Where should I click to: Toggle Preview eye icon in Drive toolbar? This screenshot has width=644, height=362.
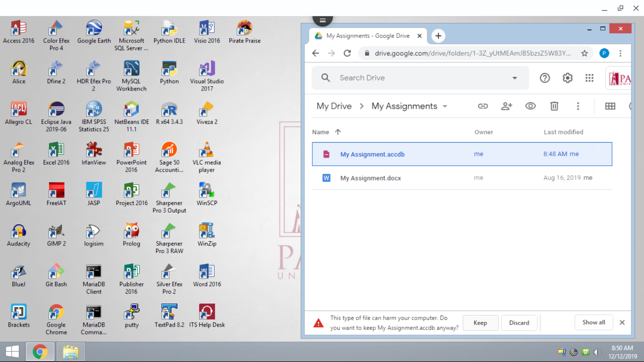(530, 106)
